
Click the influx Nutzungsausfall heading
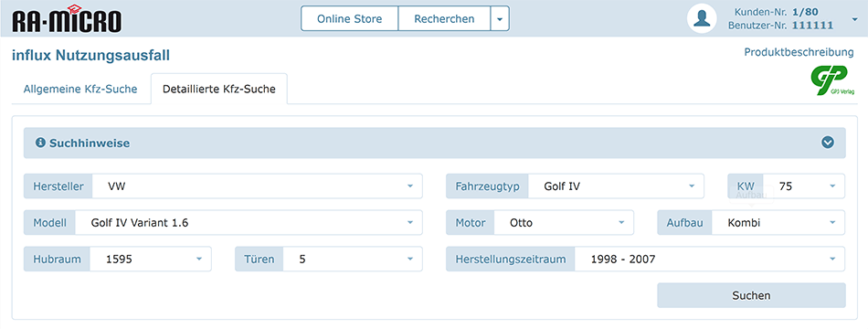(90, 56)
